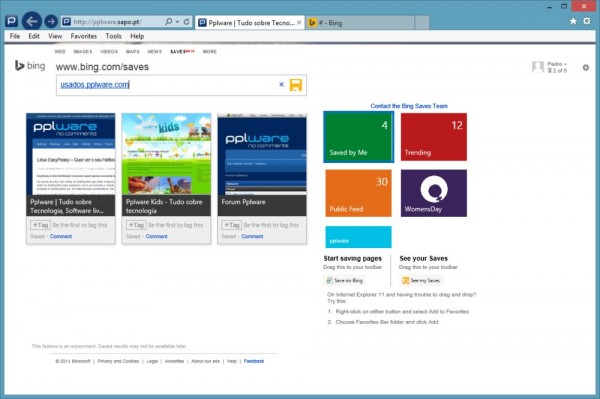Expand the MORE navigation item
600x399 pixels.
(210, 51)
